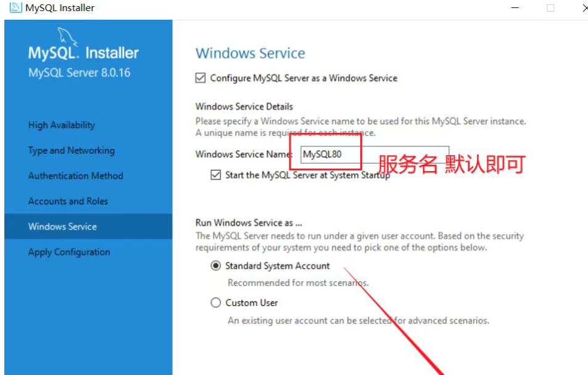This screenshot has width=588, height=375.
Task: Open the Type and Networking step
Action: pos(71,151)
